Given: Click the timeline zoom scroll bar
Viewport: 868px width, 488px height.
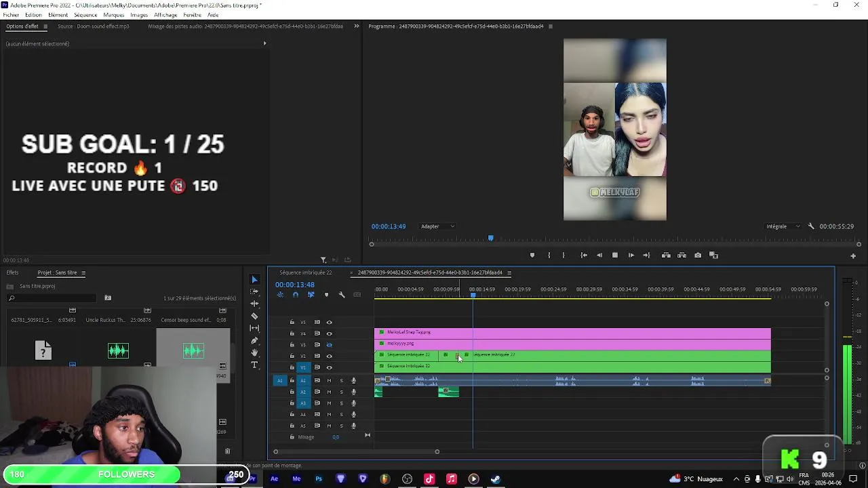Looking at the screenshot, I should point(356,451).
